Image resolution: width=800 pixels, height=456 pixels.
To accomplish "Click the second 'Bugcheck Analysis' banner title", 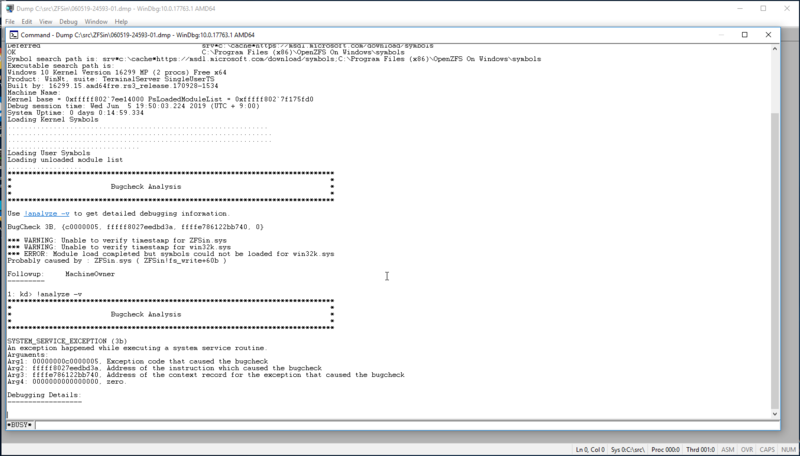I will 146,315.
